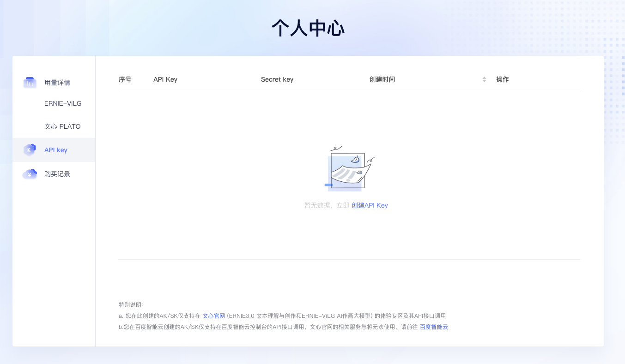Click the purchase records cloud icon
The width and height of the screenshot is (625, 364).
[30, 174]
